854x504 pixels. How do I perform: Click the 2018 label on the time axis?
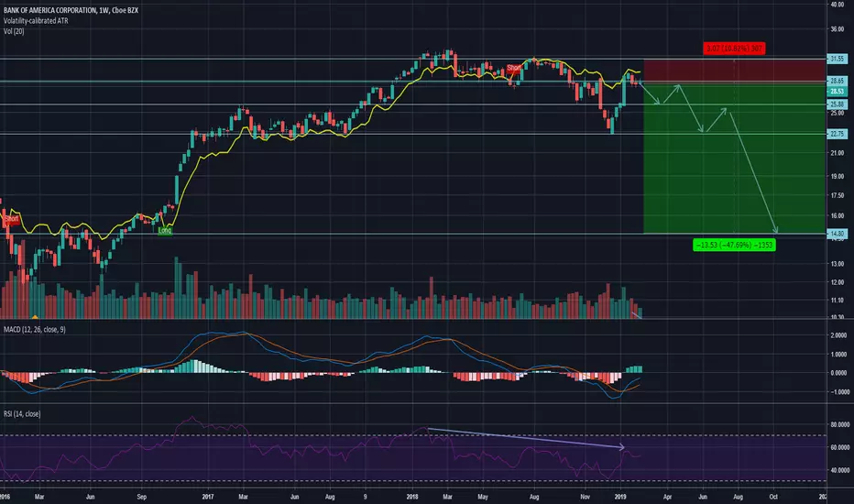pos(412,497)
